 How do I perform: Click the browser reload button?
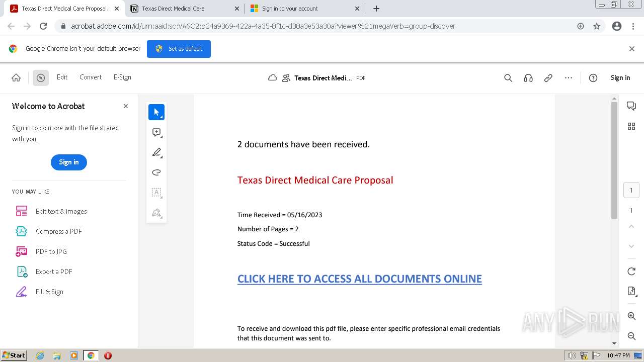click(43, 26)
